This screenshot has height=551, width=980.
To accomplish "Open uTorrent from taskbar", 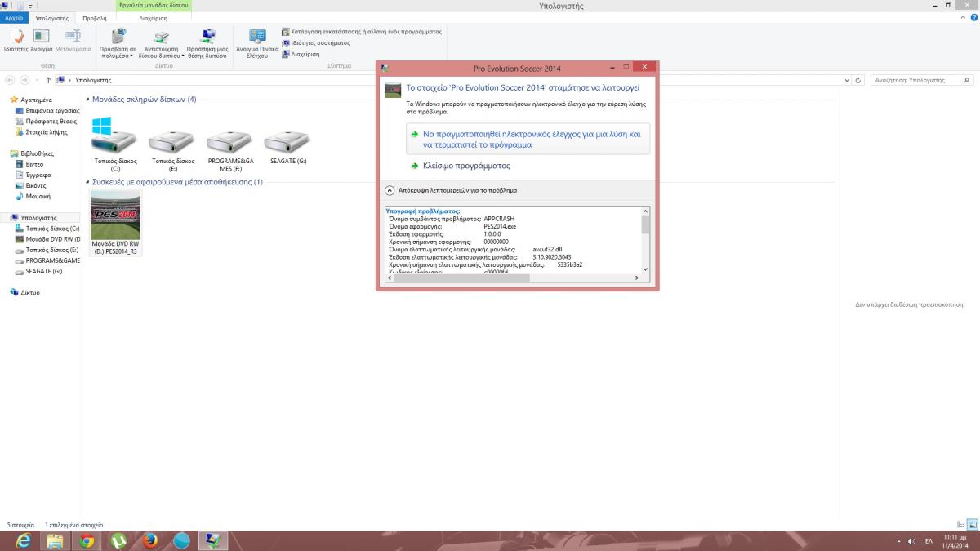I will coord(118,540).
